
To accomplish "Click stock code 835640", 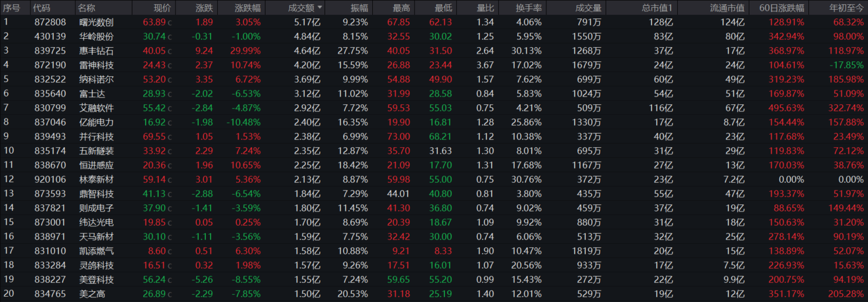I will [50, 94].
